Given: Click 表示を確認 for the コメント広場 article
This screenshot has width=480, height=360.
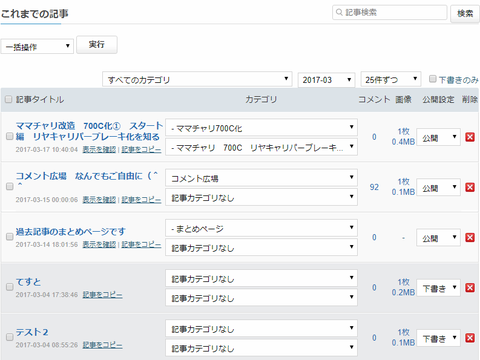Looking at the screenshot, I should coord(99,200).
